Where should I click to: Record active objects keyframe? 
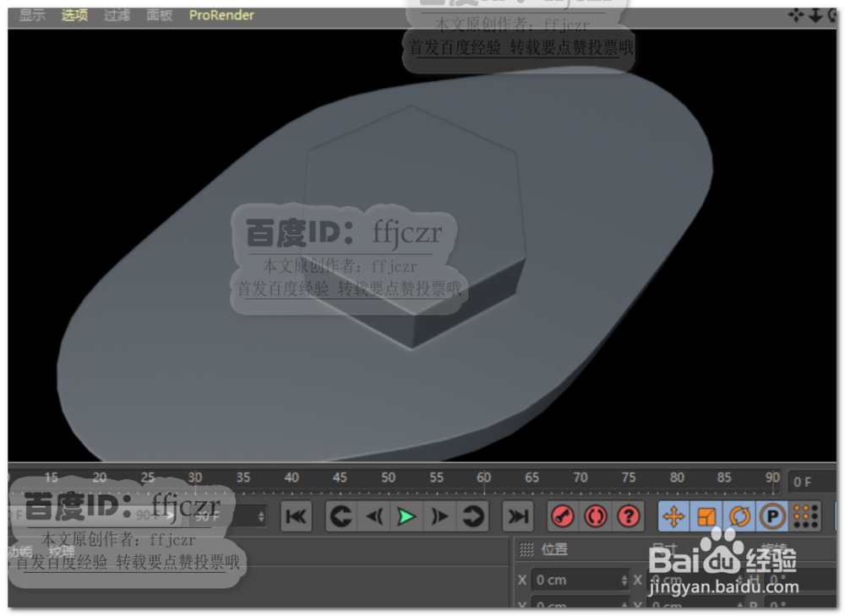tap(563, 516)
